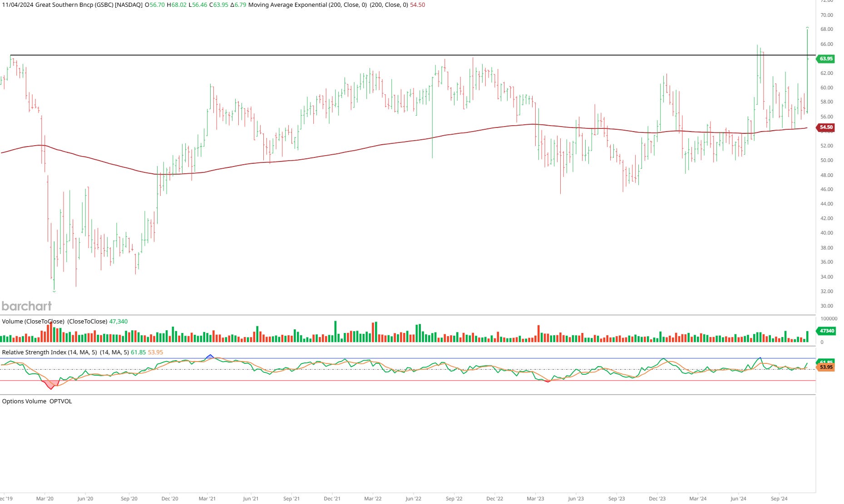This screenshot has height=504, width=844.
Task: Click the Jun '23 date axis label
Action: tap(576, 499)
